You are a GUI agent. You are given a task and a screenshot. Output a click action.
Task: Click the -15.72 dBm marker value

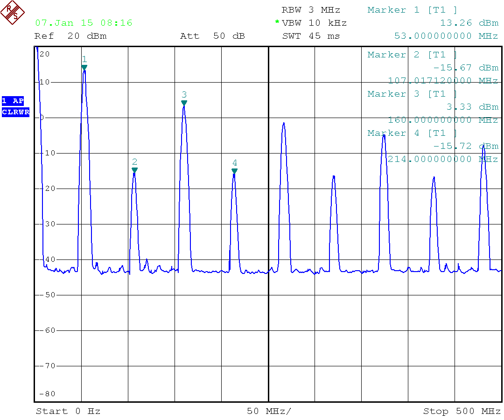coord(466,146)
